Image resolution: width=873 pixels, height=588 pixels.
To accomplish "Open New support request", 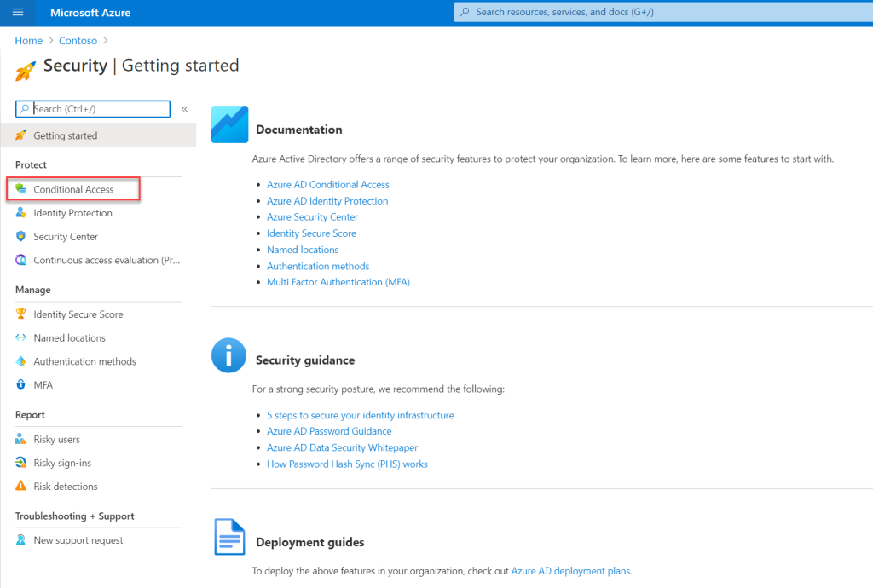I will pos(78,540).
